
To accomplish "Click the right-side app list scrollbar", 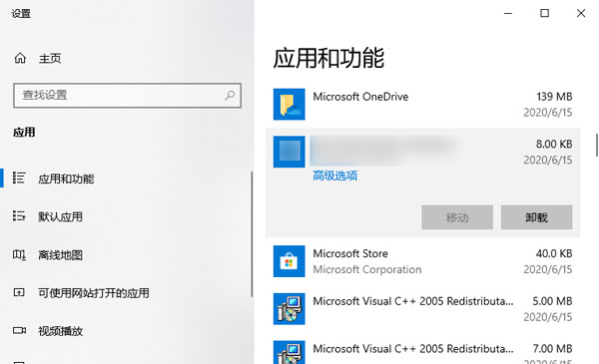I will [x=597, y=145].
